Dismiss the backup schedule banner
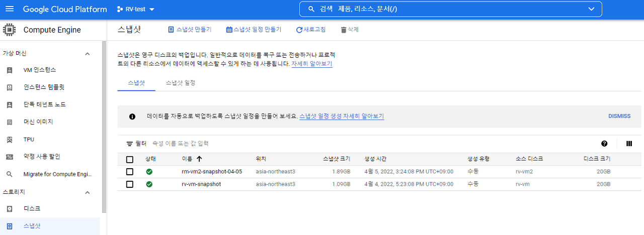Image resolution: width=644 pixels, height=235 pixels. tap(619, 116)
